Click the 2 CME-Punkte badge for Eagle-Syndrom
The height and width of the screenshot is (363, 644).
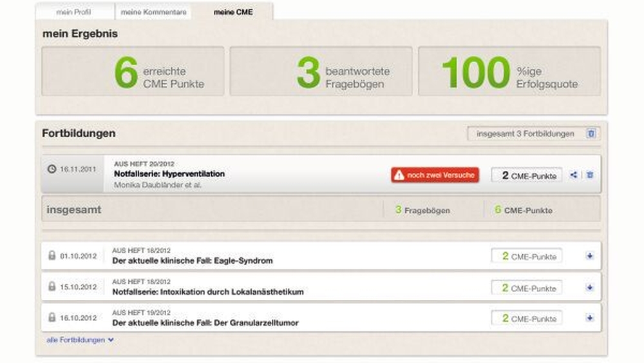(x=527, y=256)
